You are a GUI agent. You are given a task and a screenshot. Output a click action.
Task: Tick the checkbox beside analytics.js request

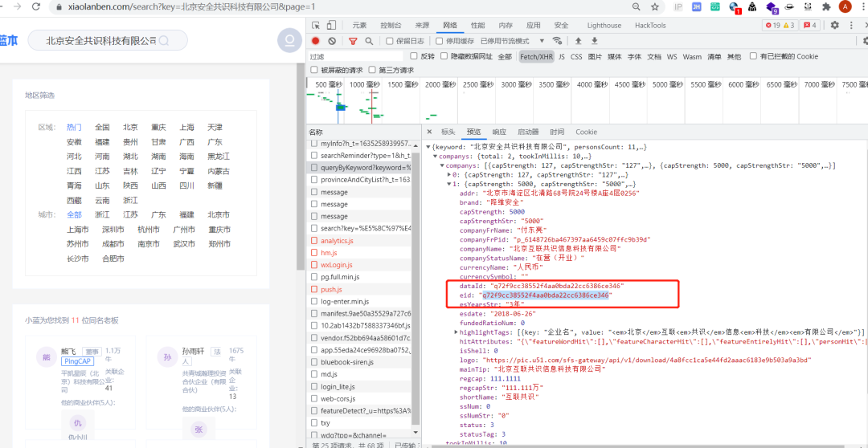pos(314,241)
